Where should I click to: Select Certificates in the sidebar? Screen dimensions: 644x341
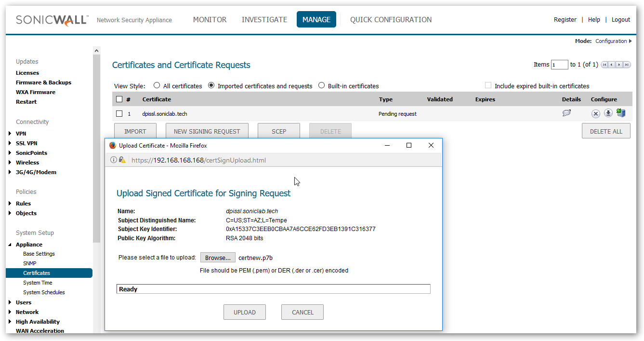pos(49,273)
